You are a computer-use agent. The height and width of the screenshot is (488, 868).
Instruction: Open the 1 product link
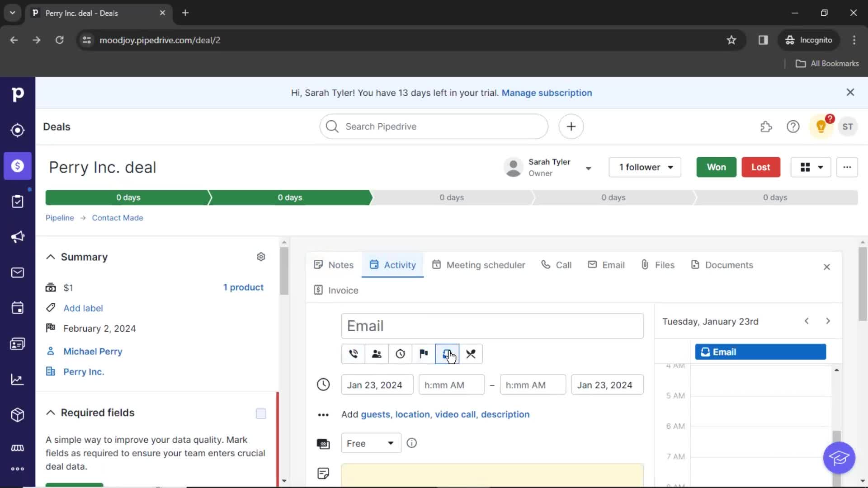(x=243, y=287)
